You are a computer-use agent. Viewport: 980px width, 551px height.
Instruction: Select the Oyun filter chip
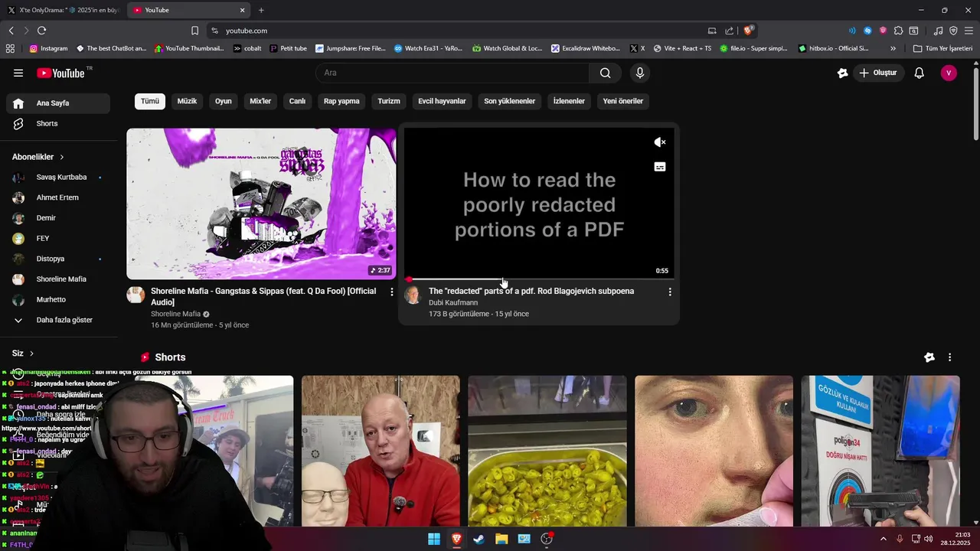click(x=223, y=101)
